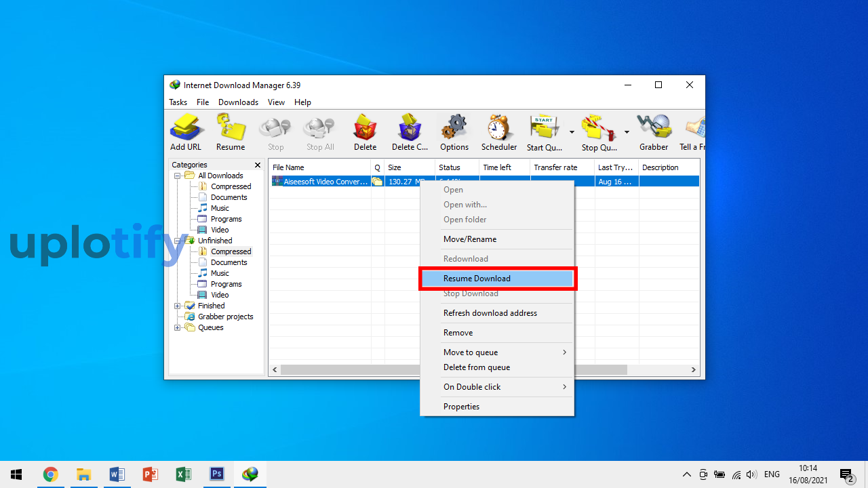868x488 pixels.
Task: Select Video under All Downloads
Action: (x=220, y=230)
